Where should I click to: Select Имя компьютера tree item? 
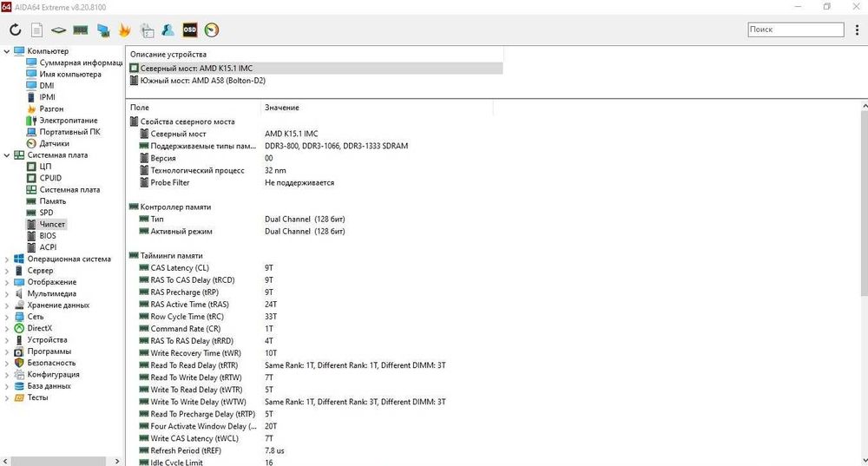(70, 74)
